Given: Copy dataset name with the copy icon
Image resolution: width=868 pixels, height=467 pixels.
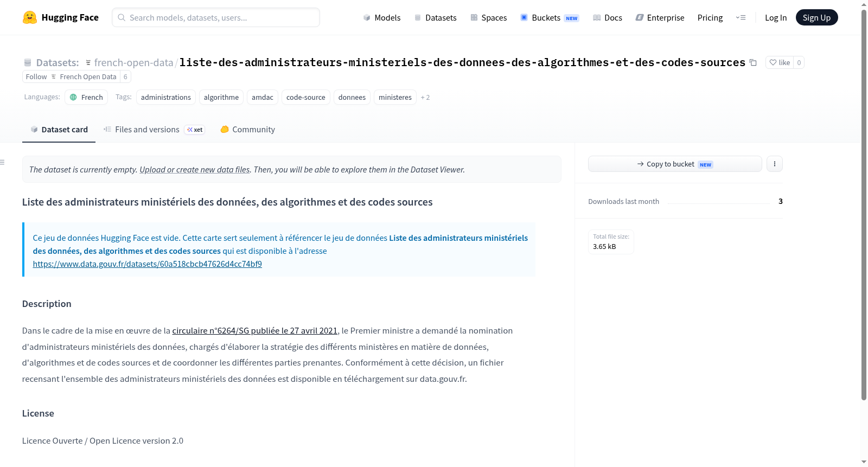Looking at the screenshot, I should (x=753, y=62).
